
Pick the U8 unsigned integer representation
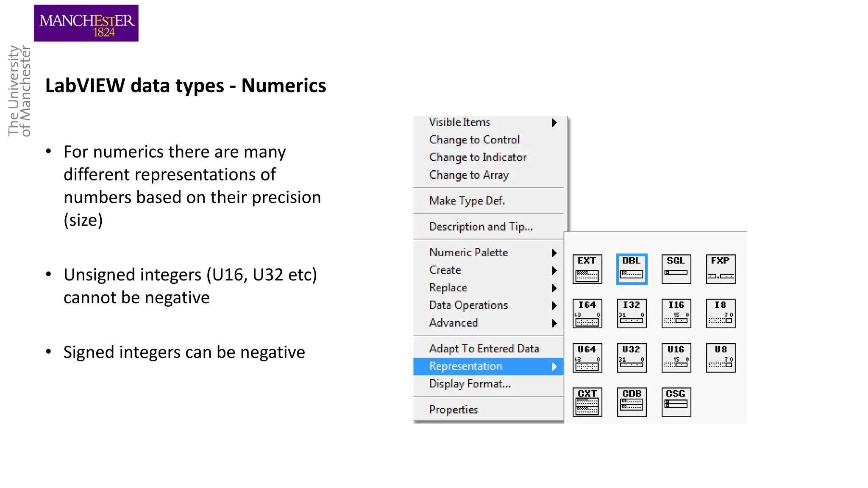721,358
